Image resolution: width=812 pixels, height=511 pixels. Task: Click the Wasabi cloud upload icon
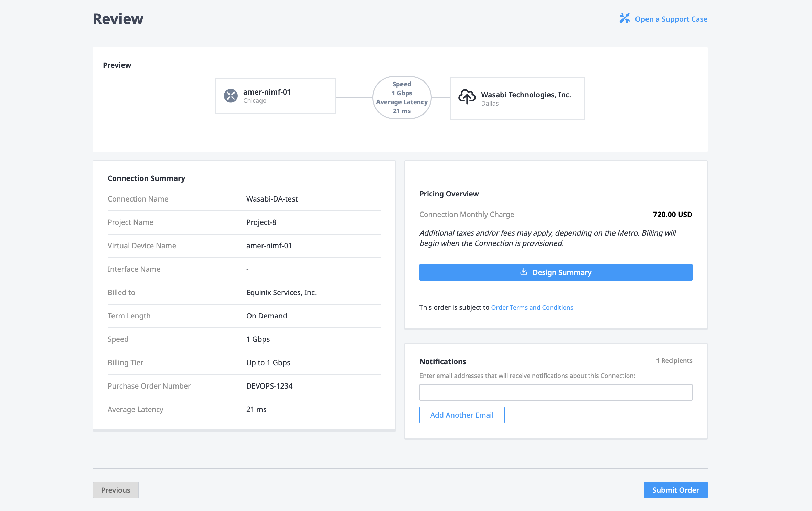[467, 97]
